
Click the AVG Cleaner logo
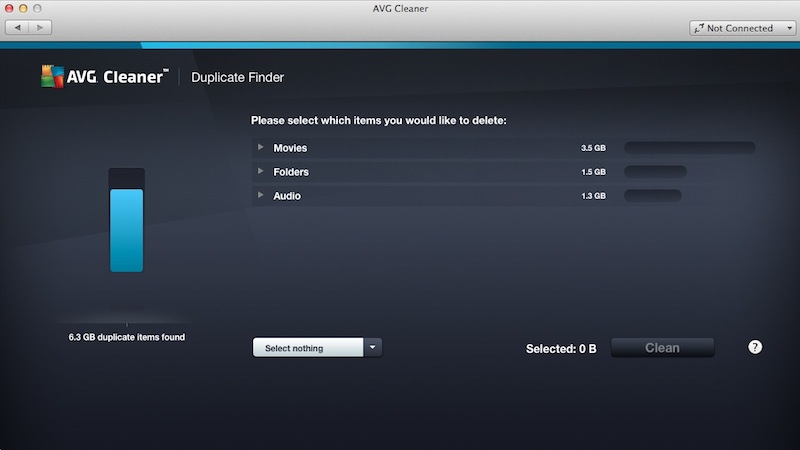[x=104, y=77]
